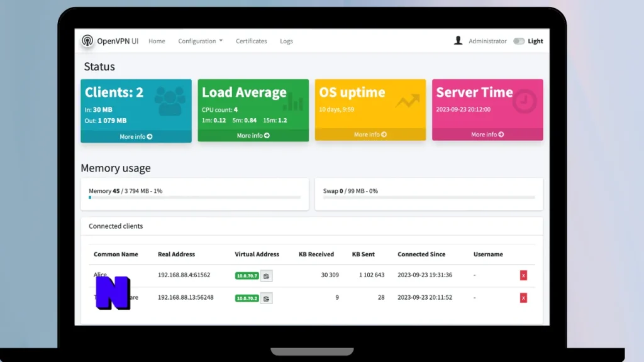644x362 pixels.
Task: Click the KB Sent column header
Action: point(363,254)
